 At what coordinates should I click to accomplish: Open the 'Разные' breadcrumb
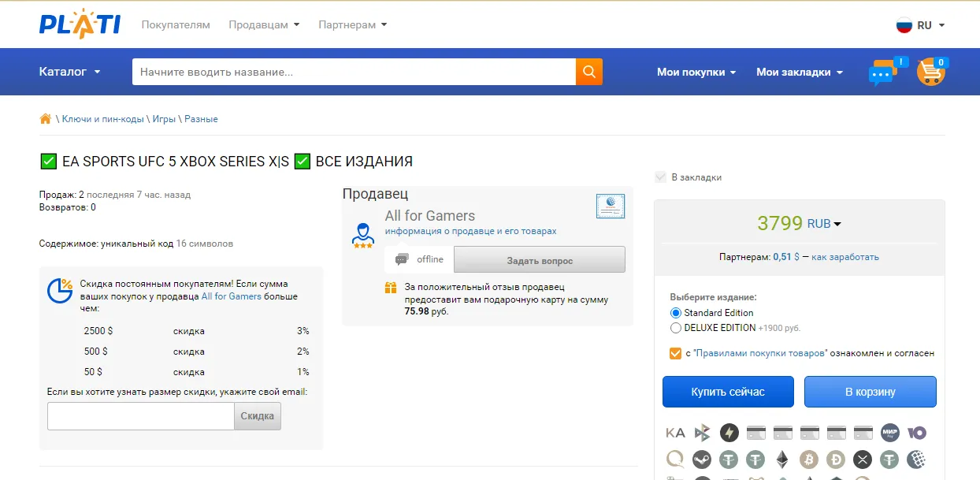(201, 119)
